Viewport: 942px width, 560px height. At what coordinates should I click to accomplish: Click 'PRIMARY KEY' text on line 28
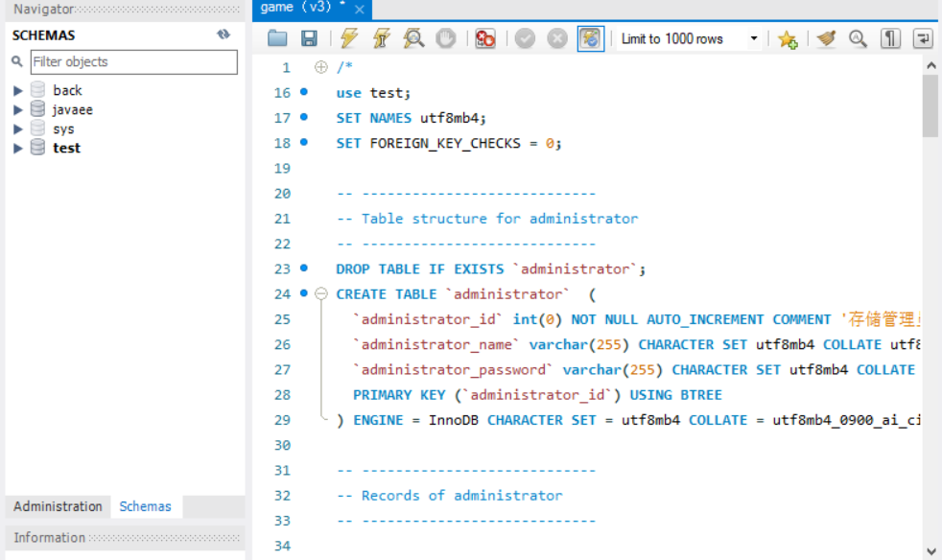pos(399,395)
